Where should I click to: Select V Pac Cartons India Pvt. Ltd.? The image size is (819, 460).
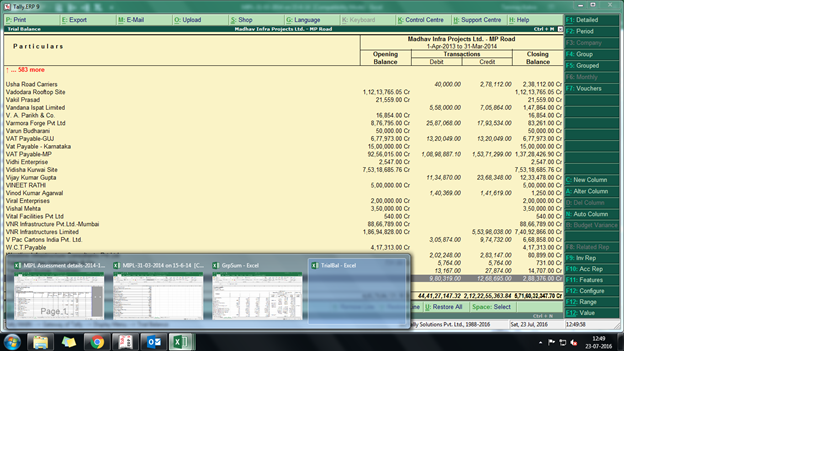284,240
